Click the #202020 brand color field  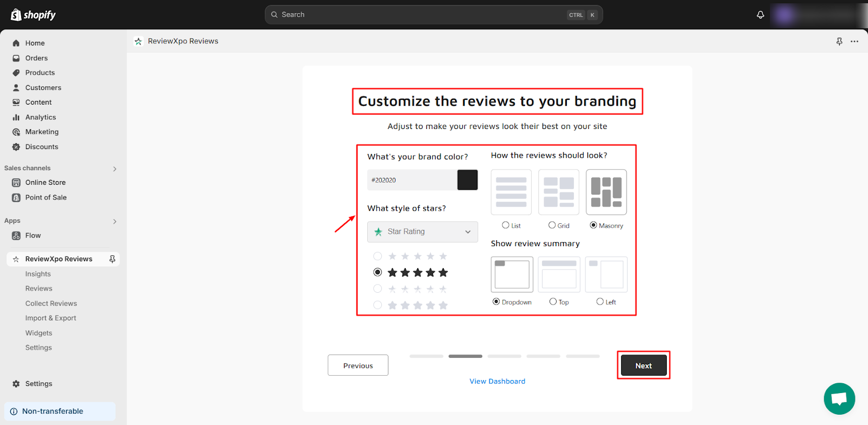pos(412,180)
